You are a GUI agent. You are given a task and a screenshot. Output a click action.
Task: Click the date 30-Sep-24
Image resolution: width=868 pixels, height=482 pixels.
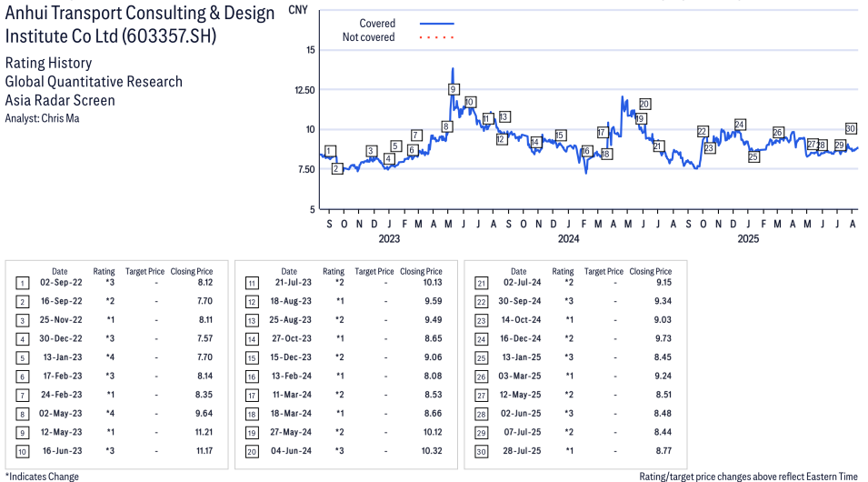coord(520,301)
